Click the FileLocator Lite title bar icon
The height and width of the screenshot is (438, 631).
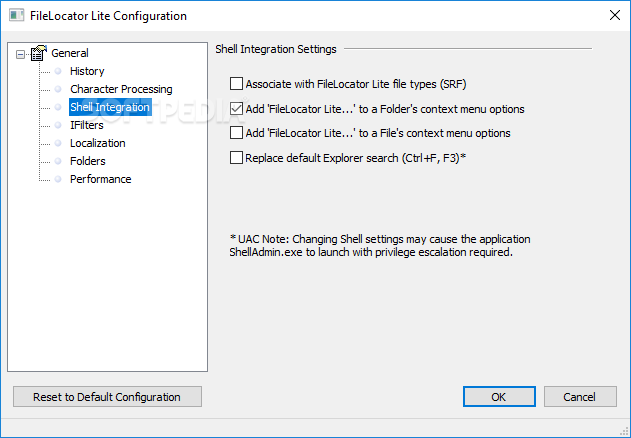click(x=16, y=16)
